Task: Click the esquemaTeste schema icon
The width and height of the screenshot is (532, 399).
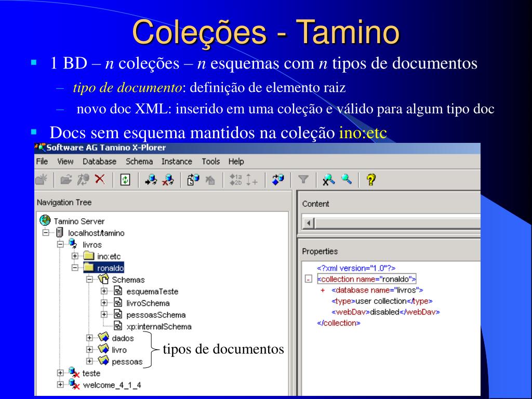Action: (118, 291)
